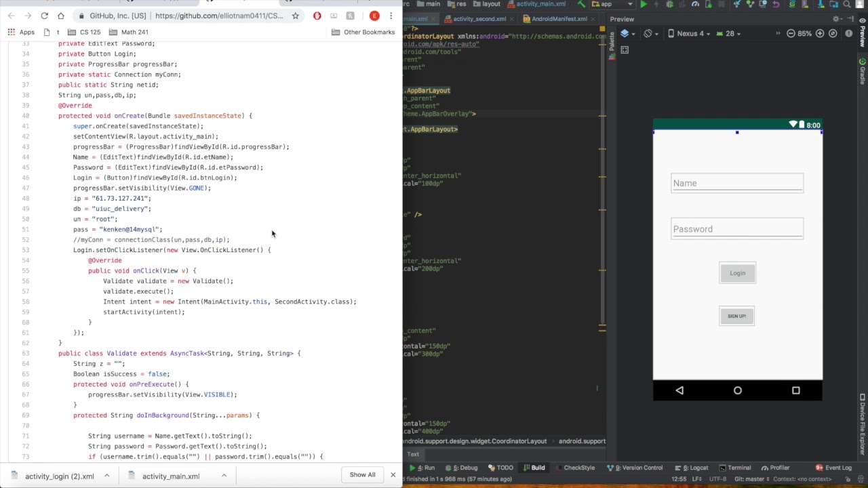Expand activity_login (2).xml download options
The width and height of the screenshot is (868, 488).
coord(106,476)
